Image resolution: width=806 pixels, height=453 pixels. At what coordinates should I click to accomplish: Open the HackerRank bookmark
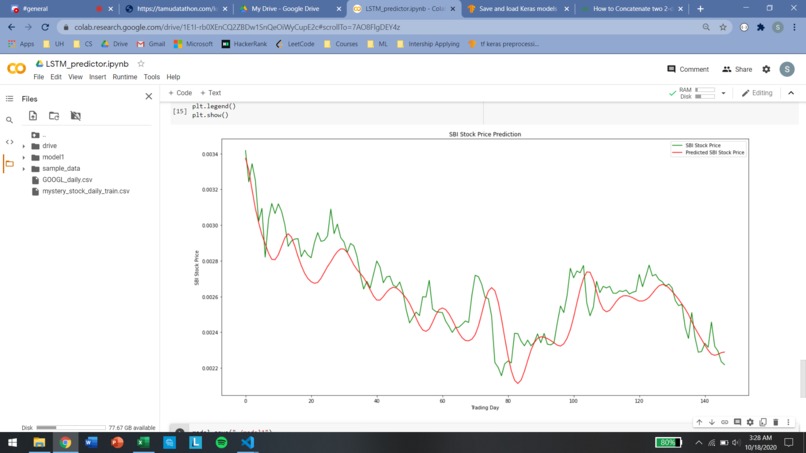244,44
